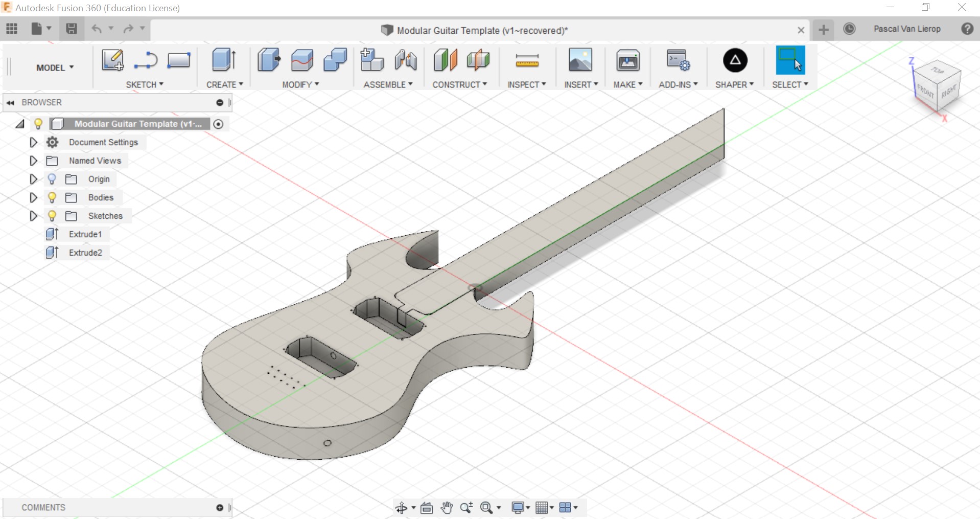Activate the Extrude tool in Create
The image size is (980, 519).
point(224,60)
